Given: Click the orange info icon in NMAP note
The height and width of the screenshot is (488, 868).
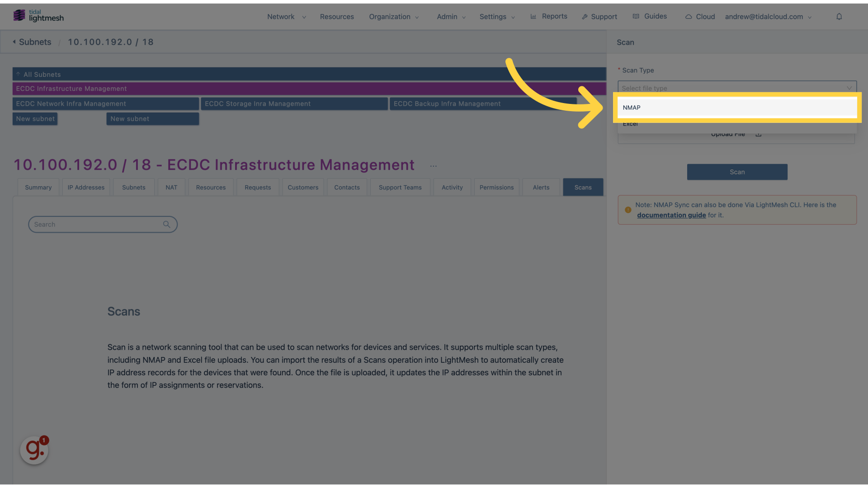Looking at the screenshot, I should (x=628, y=210).
